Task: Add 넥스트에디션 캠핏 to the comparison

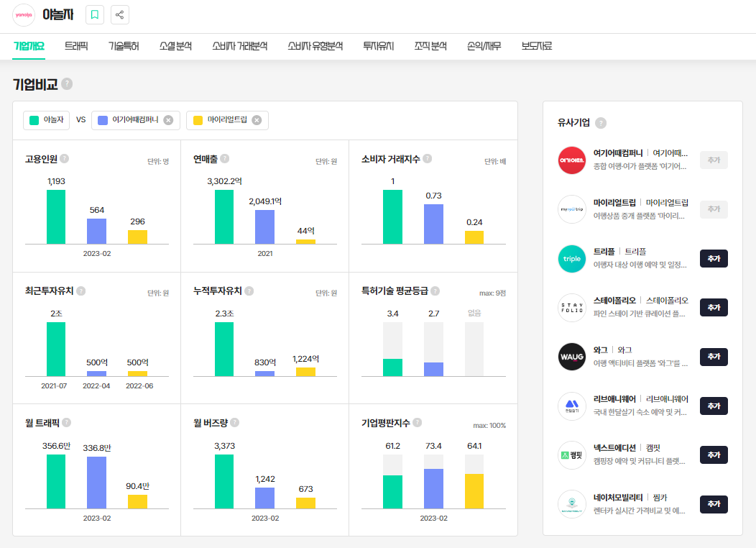Action: (714, 455)
